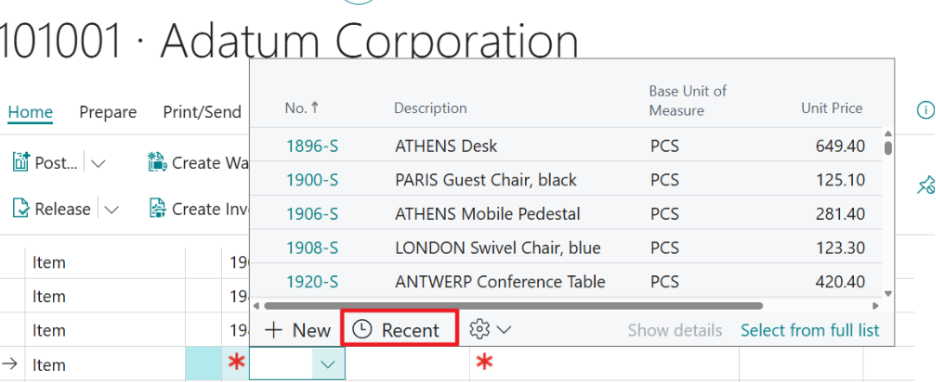Click the plus icon beside New
Screen dimensions: 936x382
273,330
